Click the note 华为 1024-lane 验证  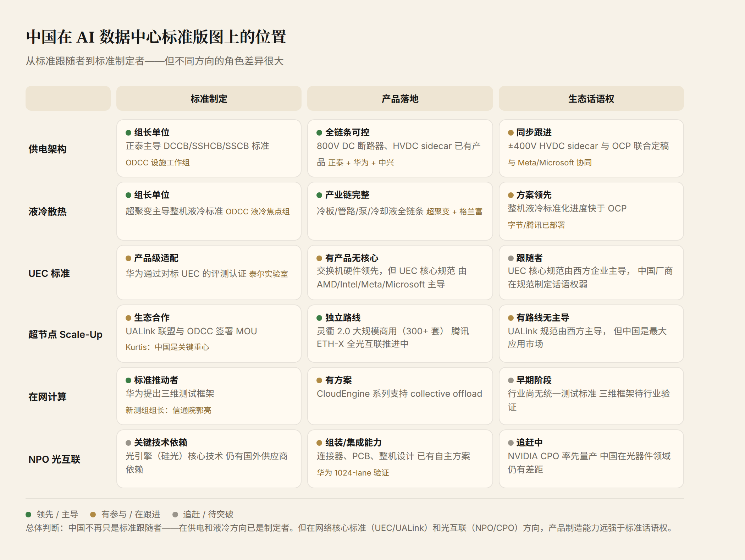353,473
